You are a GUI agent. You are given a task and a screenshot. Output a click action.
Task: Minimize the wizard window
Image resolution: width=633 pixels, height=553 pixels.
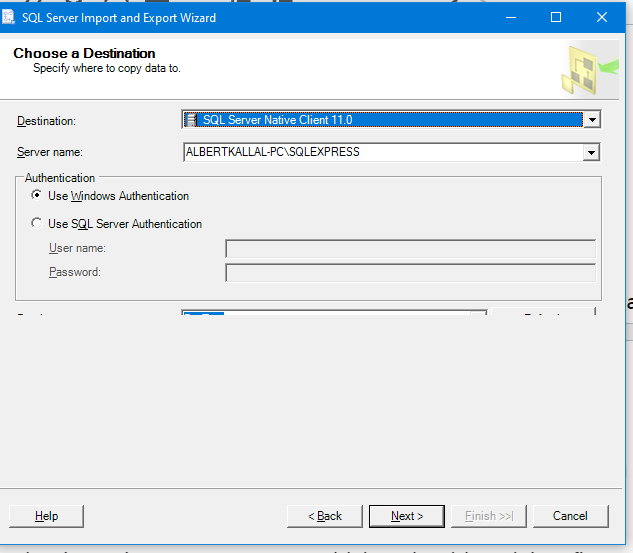click(511, 17)
